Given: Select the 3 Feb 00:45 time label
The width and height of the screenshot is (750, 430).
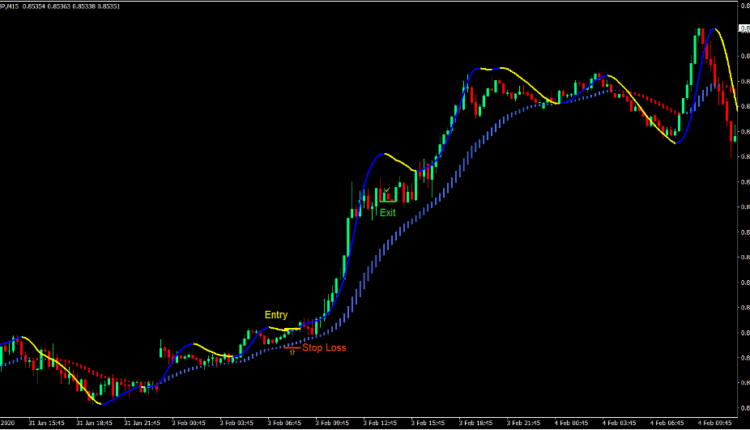Looking at the screenshot, I should pos(190,423).
